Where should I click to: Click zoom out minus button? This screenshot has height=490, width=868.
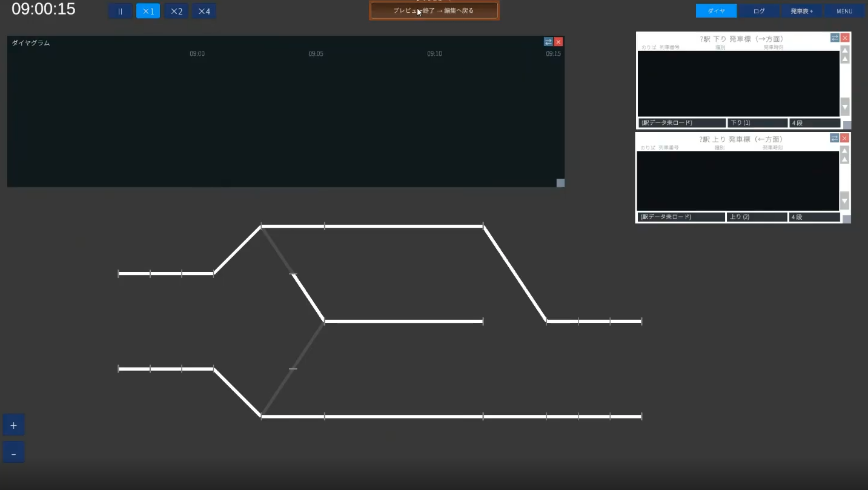(13, 452)
